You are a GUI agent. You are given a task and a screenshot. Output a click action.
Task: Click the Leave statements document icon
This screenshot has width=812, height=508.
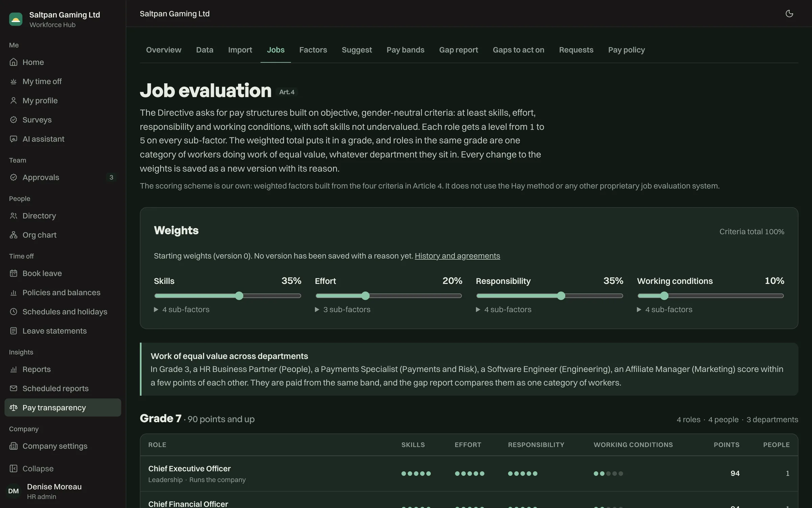14,331
